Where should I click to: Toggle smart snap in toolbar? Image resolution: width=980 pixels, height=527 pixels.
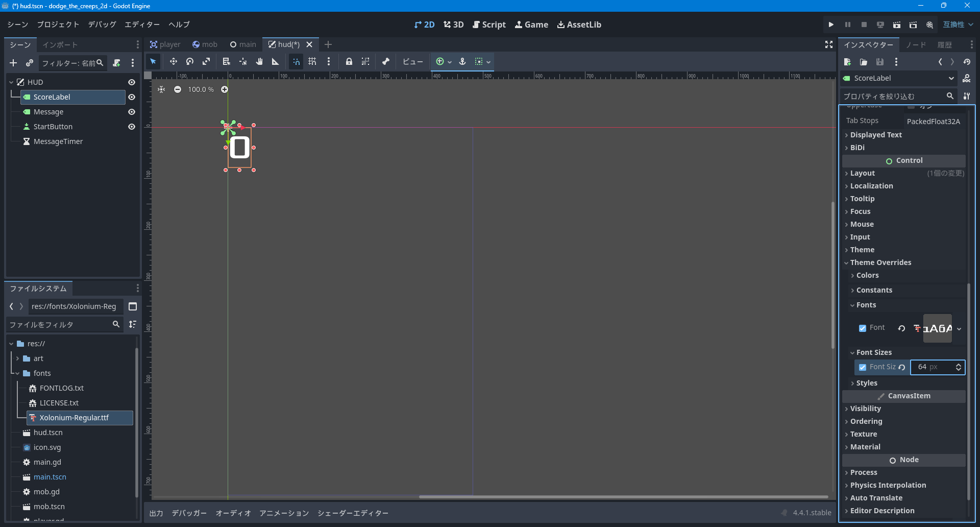click(x=296, y=62)
